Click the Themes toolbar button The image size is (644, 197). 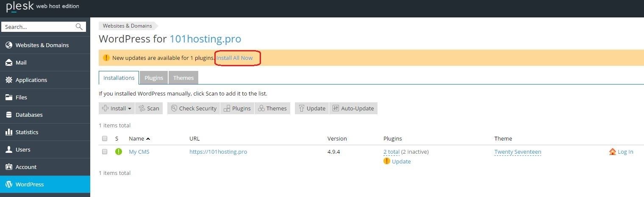tap(272, 108)
